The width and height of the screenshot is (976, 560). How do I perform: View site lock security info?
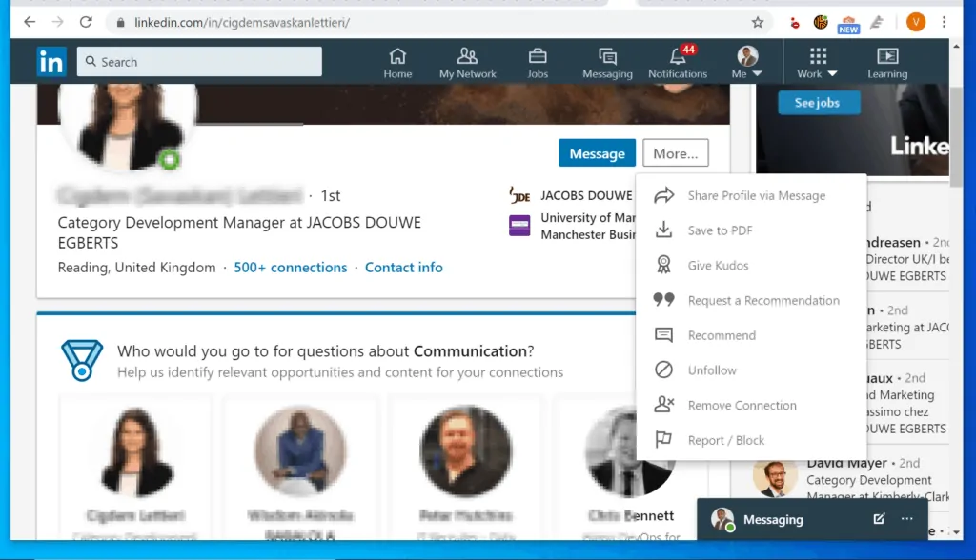coord(120,23)
